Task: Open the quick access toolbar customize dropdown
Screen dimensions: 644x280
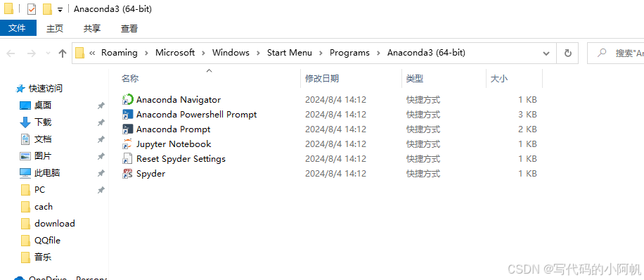Action: (x=60, y=9)
